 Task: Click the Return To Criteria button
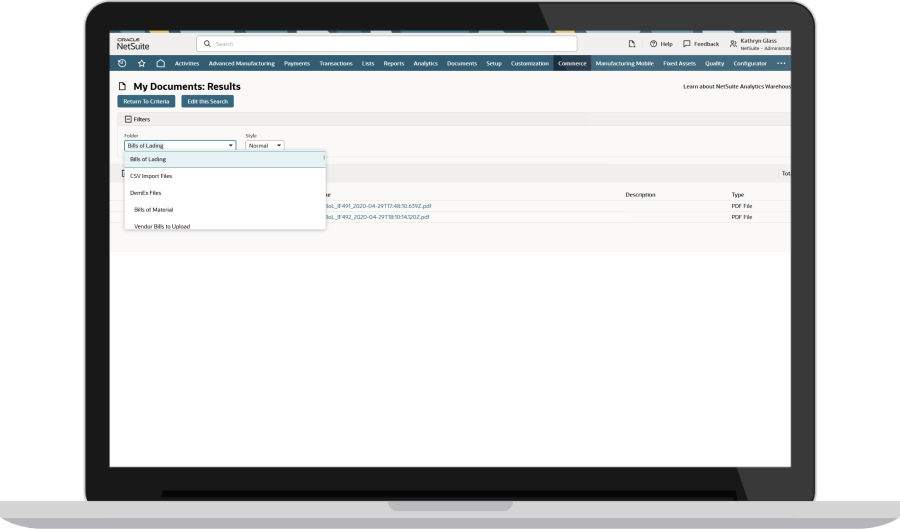147,102
